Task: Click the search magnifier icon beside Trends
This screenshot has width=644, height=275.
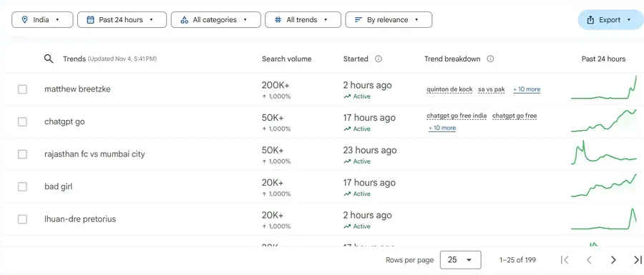Action: tap(49, 59)
